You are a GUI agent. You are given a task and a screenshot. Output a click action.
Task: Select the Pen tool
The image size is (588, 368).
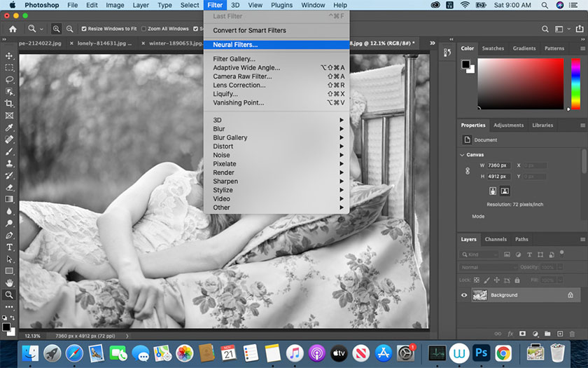point(9,236)
